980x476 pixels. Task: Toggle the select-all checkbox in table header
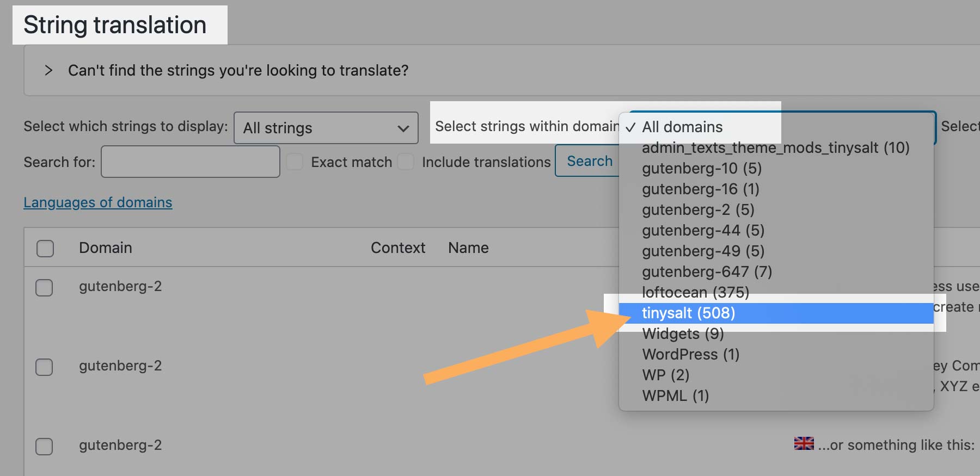click(x=45, y=248)
